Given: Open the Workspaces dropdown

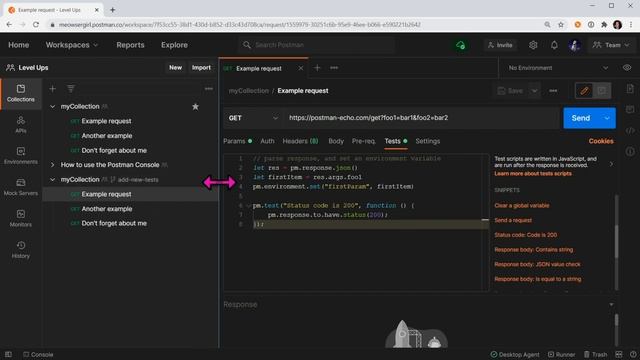Looking at the screenshot, I should click(71, 45).
